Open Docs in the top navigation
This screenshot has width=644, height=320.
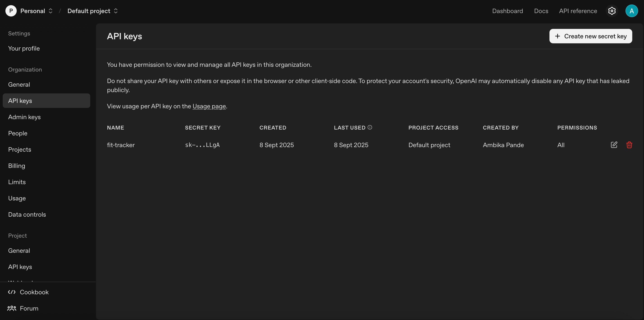[541, 11]
